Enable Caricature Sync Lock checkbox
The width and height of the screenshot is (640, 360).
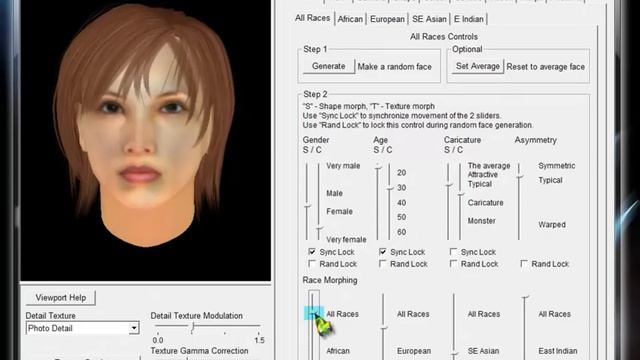[x=453, y=251]
